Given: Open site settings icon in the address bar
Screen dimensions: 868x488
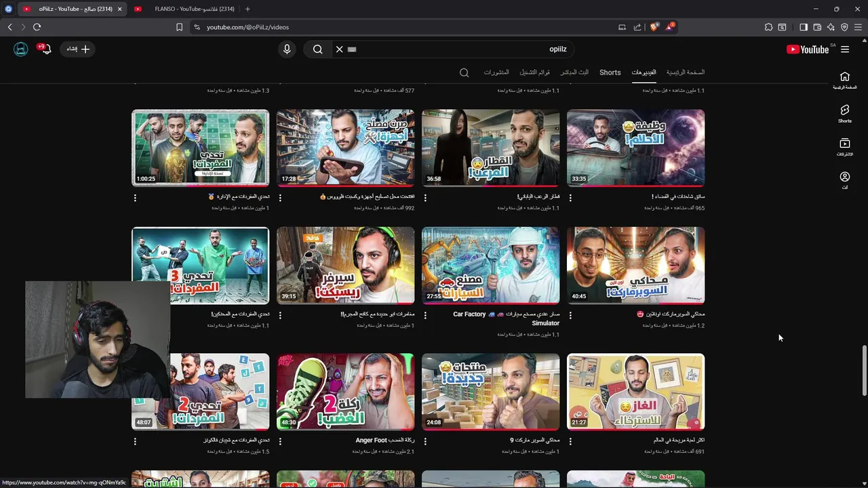Looking at the screenshot, I should click(x=197, y=27).
